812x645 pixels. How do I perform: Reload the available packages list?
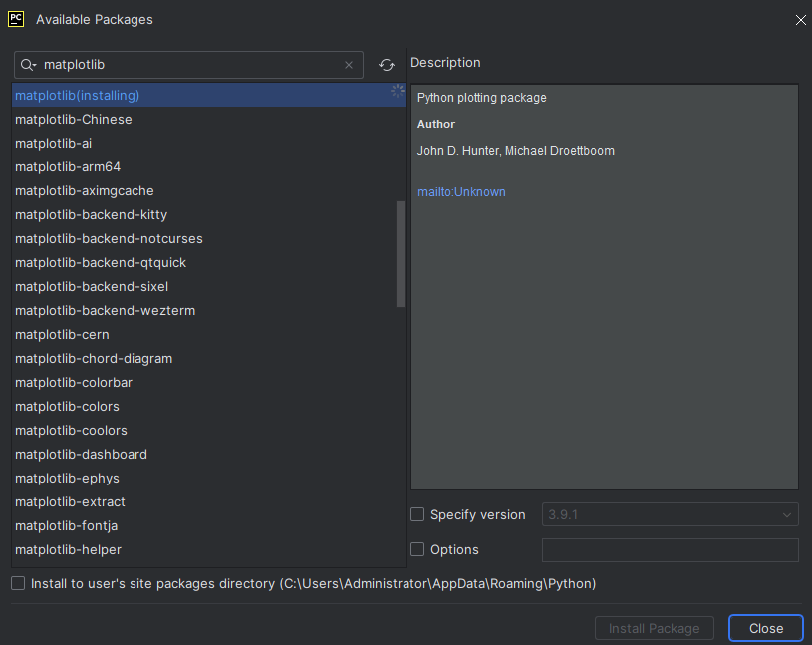[387, 65]
